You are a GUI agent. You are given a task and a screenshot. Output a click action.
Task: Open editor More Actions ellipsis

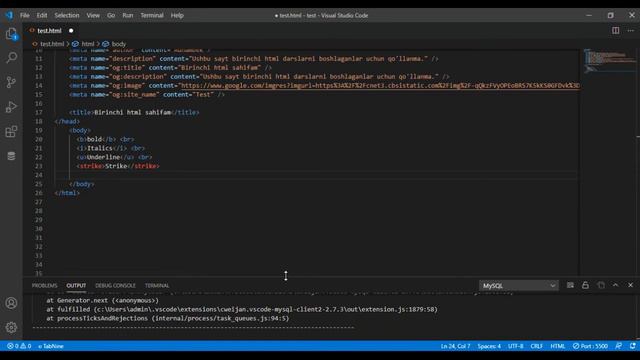point(631,31)
